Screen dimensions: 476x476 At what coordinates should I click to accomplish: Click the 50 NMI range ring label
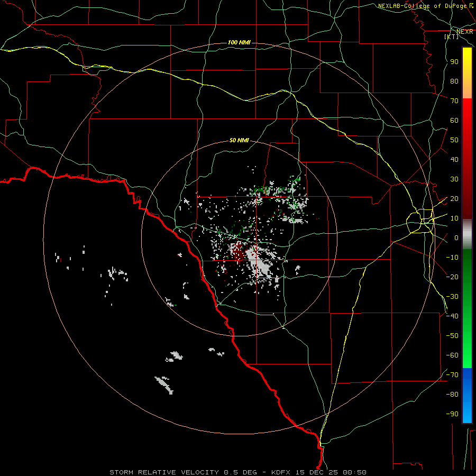(x=239, y=140)
